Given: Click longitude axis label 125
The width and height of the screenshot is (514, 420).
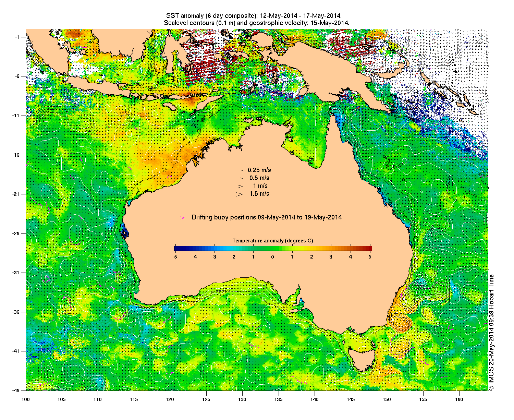Looking at the screenshot, I should point(206,399).
